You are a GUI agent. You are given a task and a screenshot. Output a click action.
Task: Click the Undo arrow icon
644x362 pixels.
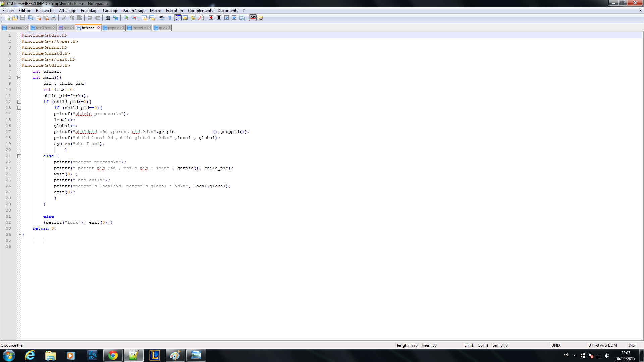pos(90,18)
